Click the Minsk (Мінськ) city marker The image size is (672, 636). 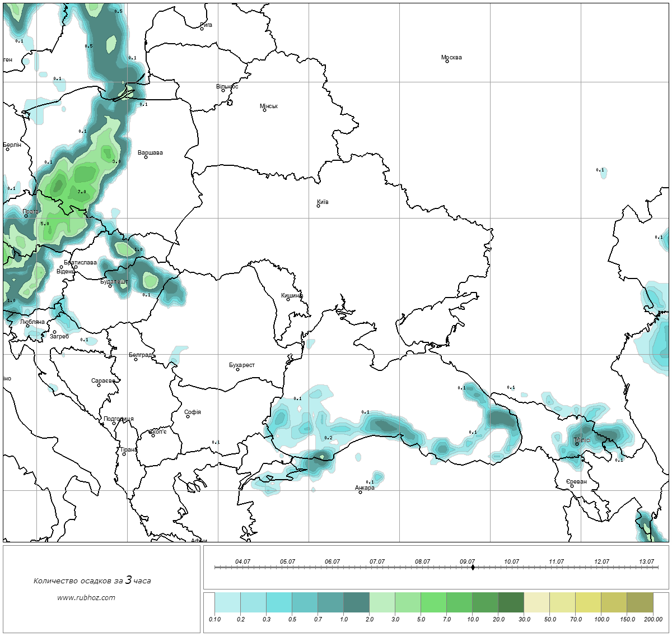265,110
